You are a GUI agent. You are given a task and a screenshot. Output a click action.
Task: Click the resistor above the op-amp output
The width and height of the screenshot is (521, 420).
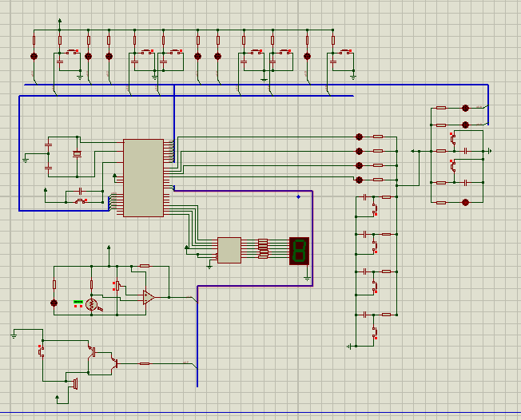click(x=144, y=266)
